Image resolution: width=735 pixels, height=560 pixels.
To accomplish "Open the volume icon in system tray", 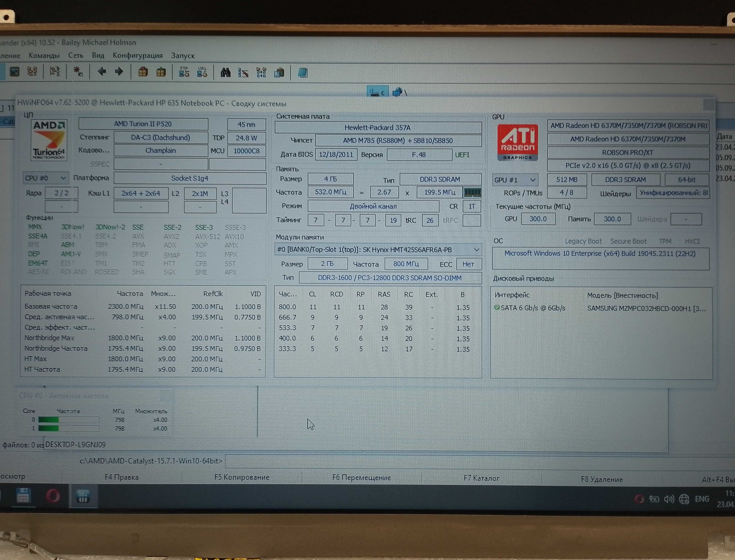I will [669, 499].
